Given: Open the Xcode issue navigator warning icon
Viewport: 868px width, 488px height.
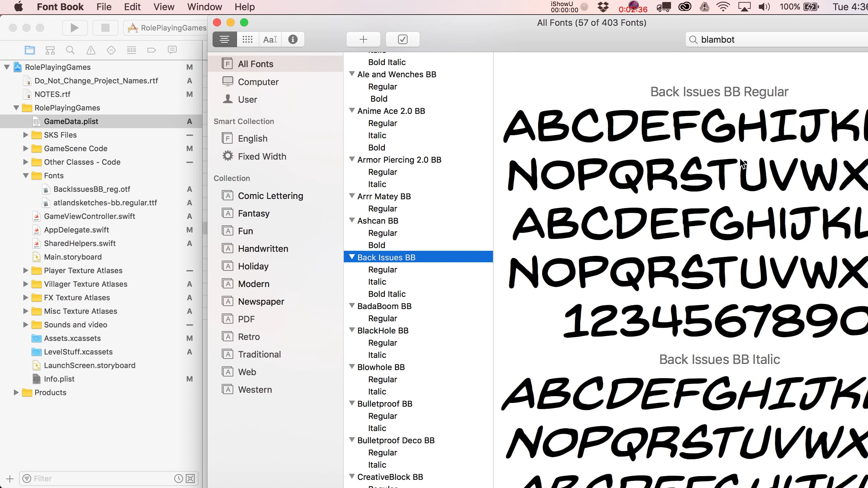Looking at the screenshot, I should [91, 50].
